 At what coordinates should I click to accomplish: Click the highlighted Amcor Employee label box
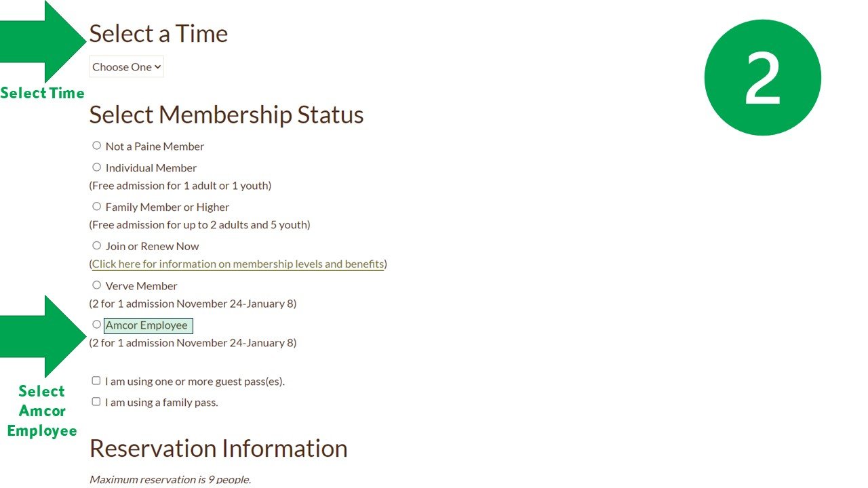click(x=148, y=326)
